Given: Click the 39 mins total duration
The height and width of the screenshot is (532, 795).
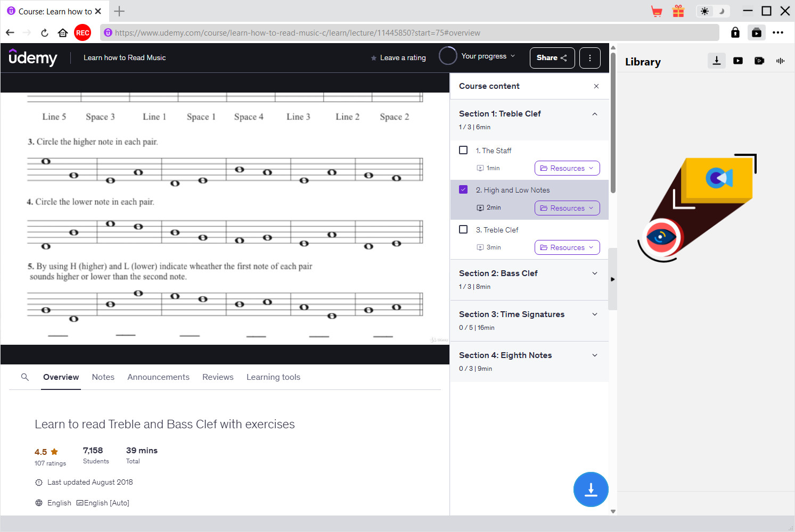Looking at the screenshot, I should tap(142, 455).
